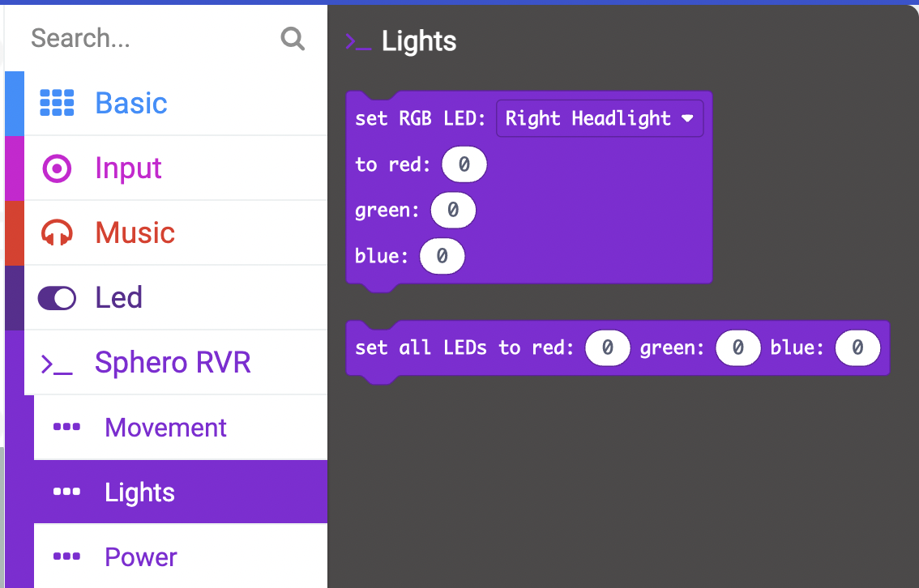The height and width of the screenshot is (588, 919).
Task: Click the Sphero RVR terminal icon
Action: tap(56, 362)
